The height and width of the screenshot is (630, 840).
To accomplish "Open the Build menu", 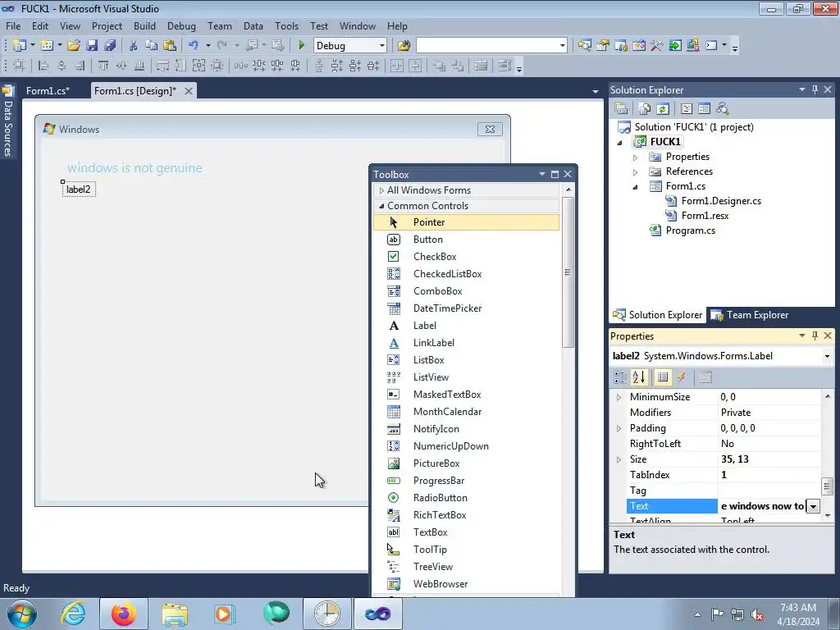I will tap(144, 25).
